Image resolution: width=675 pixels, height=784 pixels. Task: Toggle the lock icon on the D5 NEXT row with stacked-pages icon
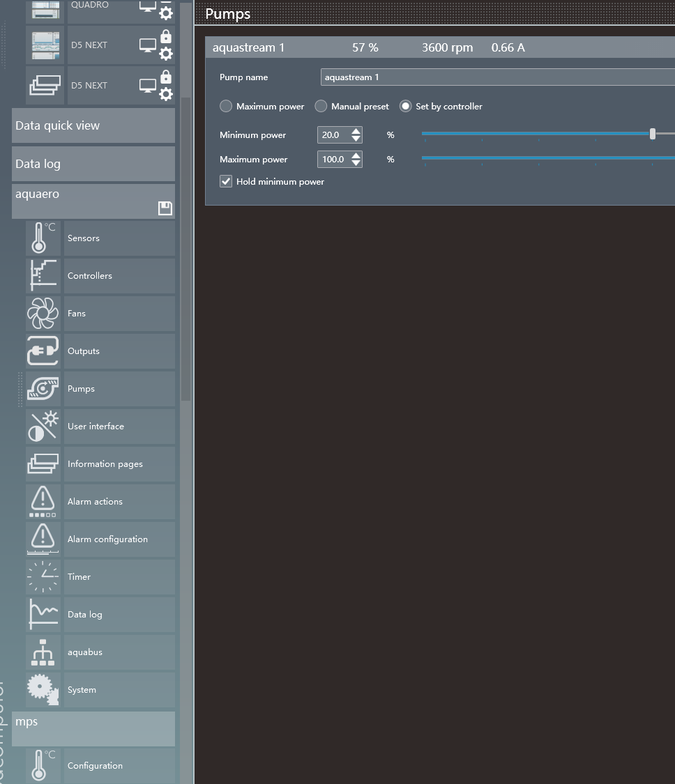click(x=166, y=77)
